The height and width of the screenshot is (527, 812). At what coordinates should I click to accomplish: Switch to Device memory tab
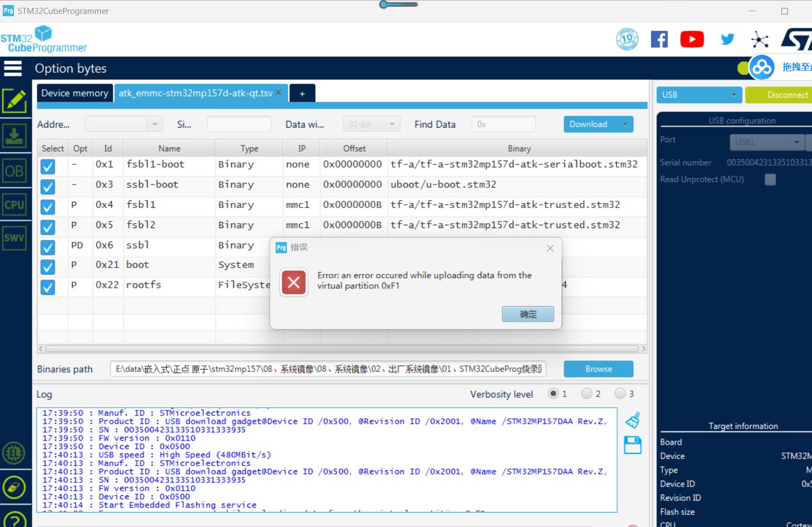coord(75,93)
